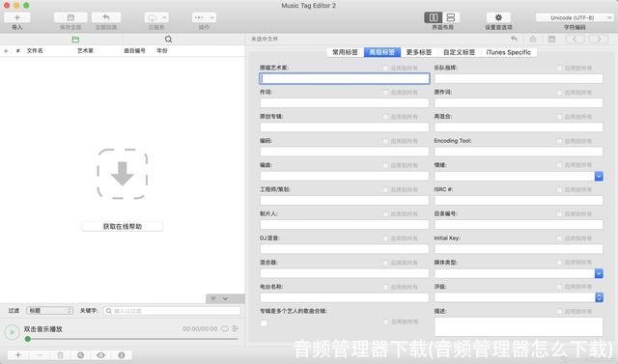The height and width of the screenshot is (364, 618).
Task: Toggle the compilation album checkbox at left bottom
Action: (264, 323)
